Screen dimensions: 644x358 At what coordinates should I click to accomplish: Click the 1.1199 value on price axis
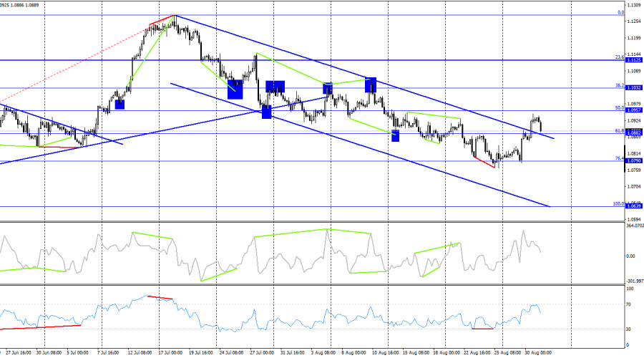[x=634, y=38]
